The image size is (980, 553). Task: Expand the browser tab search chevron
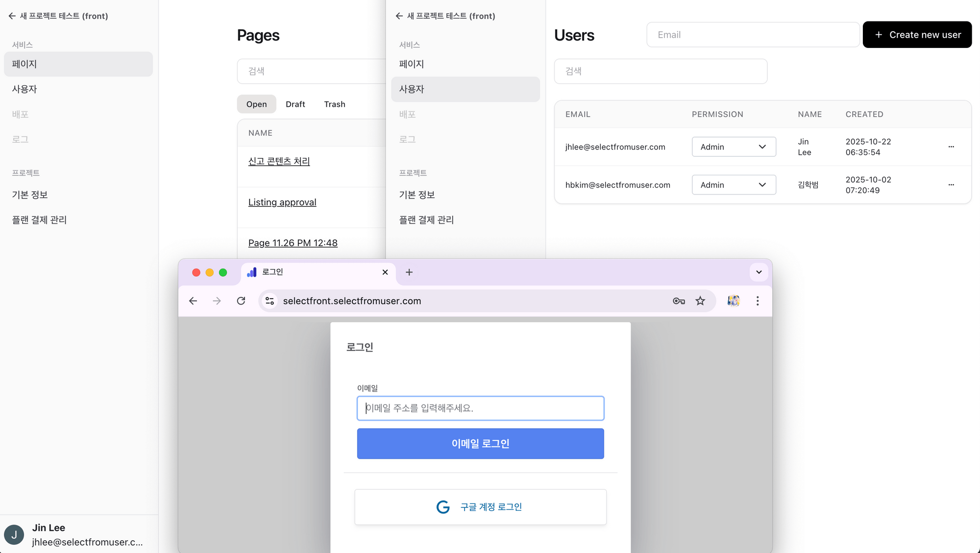pyautogui.click(x=759, y=272)
